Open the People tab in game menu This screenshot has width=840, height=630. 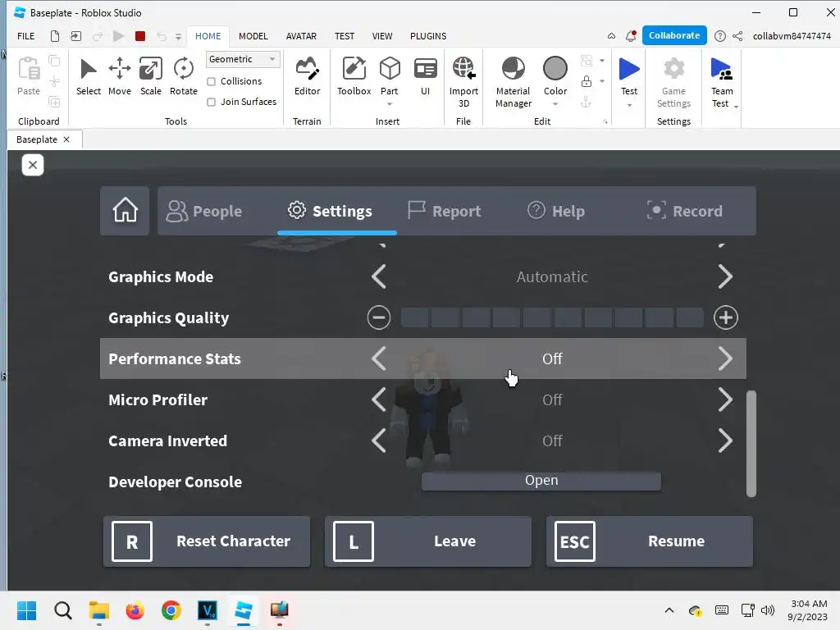[204, 211]
